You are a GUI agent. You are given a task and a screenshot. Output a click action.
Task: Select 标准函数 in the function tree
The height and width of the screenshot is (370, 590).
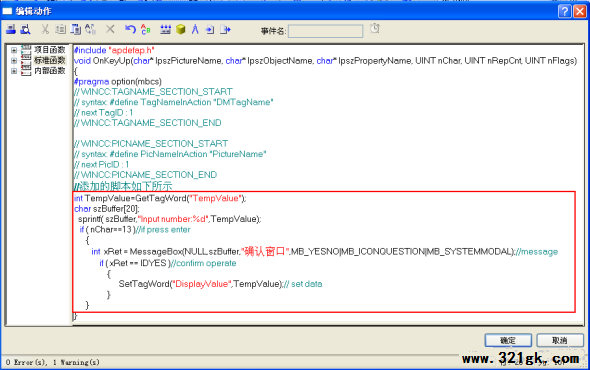(x=50, y=60)
